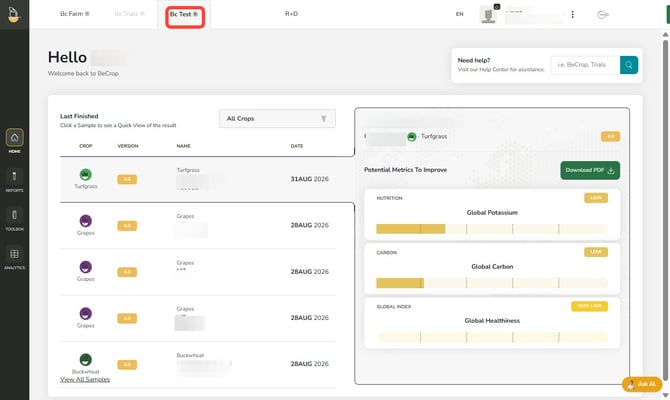The width and height of the screenshot is (670, 400).
Task: Switch to the Bc Farm tab
Action: coord(74,14)
